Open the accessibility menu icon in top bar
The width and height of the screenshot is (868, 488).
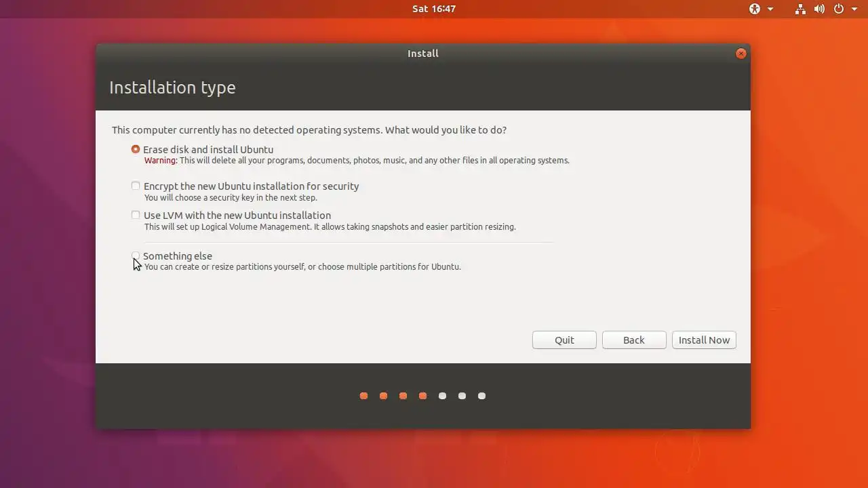(755, 9)
